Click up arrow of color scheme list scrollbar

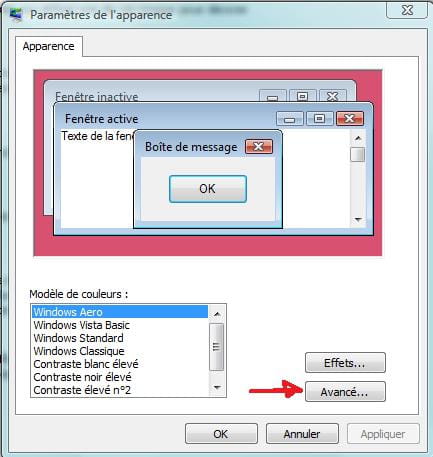click(x=217, y=314)
